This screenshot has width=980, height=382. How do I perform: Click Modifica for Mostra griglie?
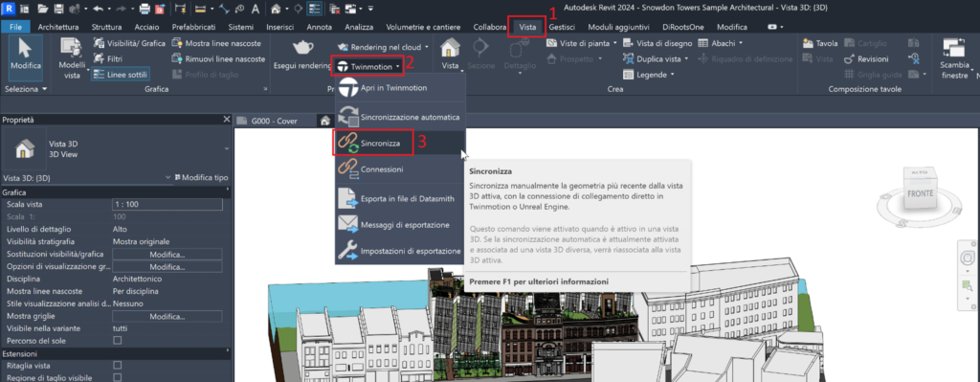click(x=167, y=316)
